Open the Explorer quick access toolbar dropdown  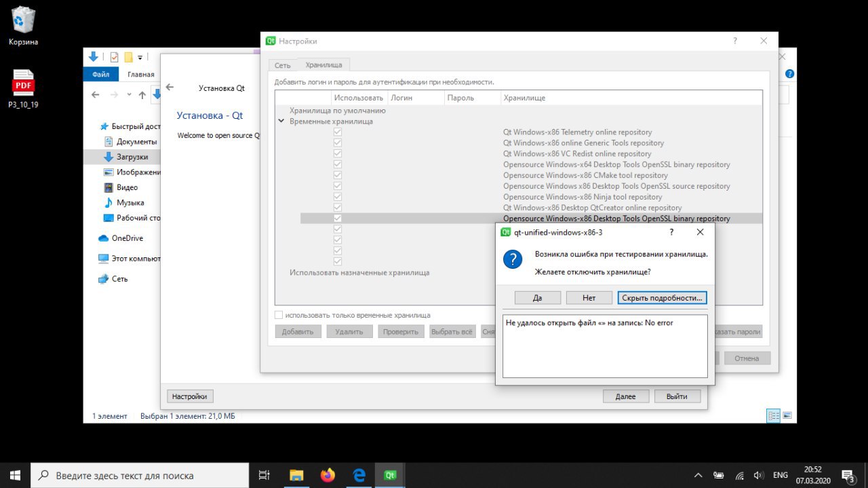click(x=140, y=58)
